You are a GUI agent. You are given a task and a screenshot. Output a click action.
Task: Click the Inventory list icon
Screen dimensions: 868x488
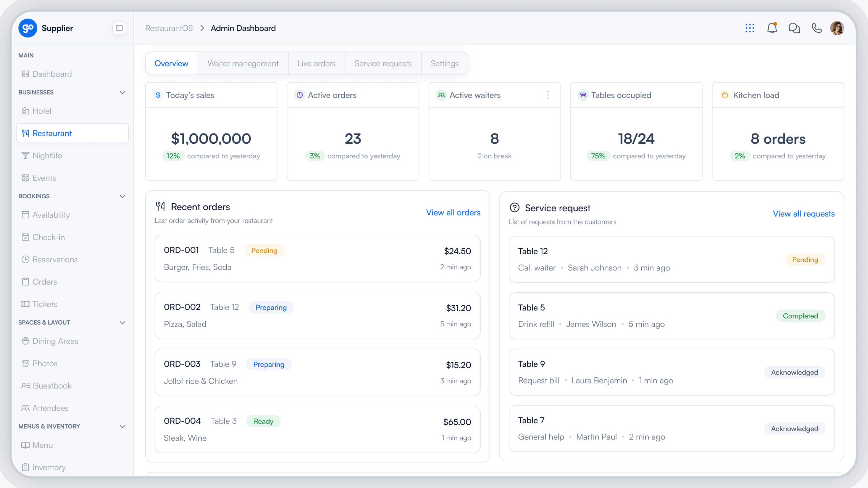[25, 467]
